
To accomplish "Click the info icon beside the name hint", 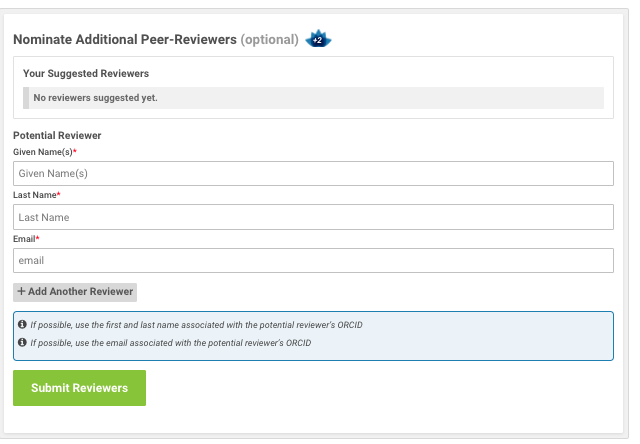I will click(x=22, y=325).
